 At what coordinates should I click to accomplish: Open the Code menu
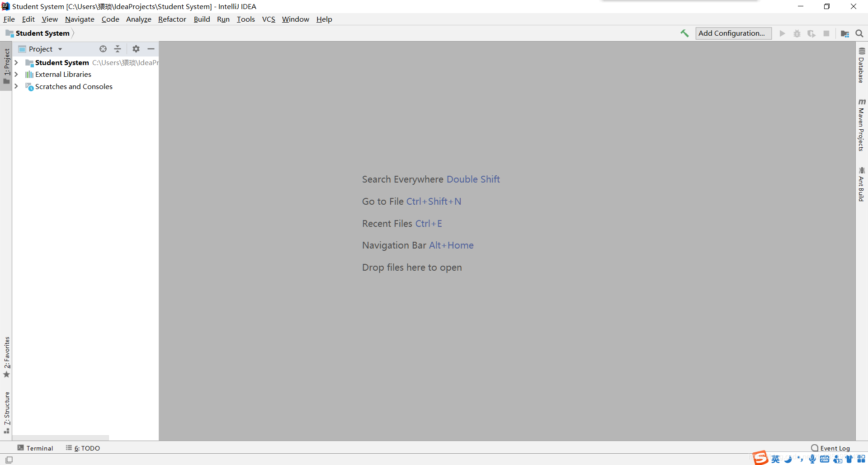tap(110, 19)
